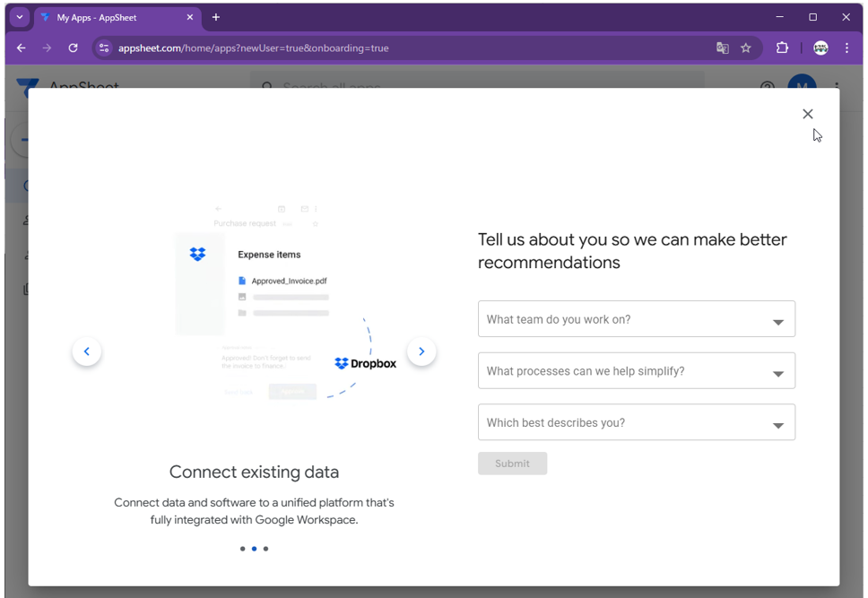Go to the next carousel slide
868x598 pixels.
click(421, 351)
